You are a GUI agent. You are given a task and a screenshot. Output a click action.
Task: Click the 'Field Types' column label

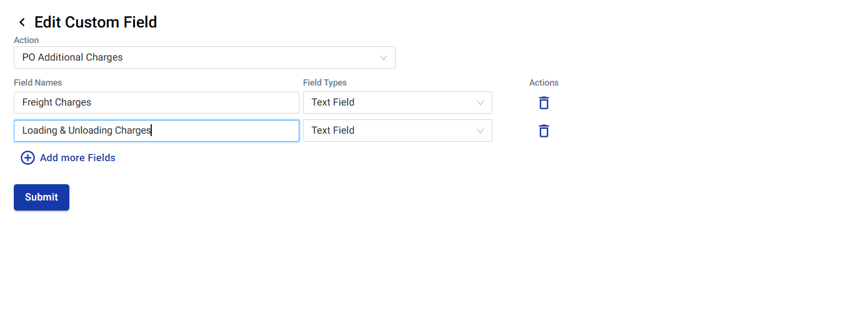click(325, 82)
